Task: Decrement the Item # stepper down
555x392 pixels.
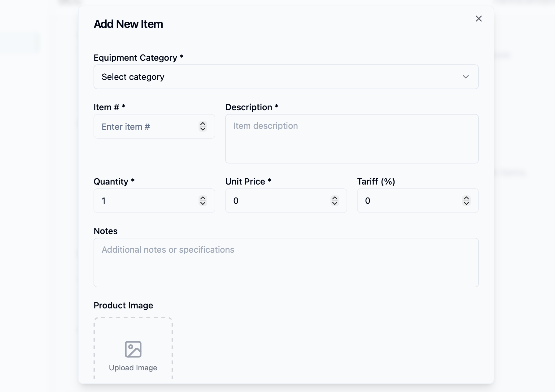Action: 203,129
